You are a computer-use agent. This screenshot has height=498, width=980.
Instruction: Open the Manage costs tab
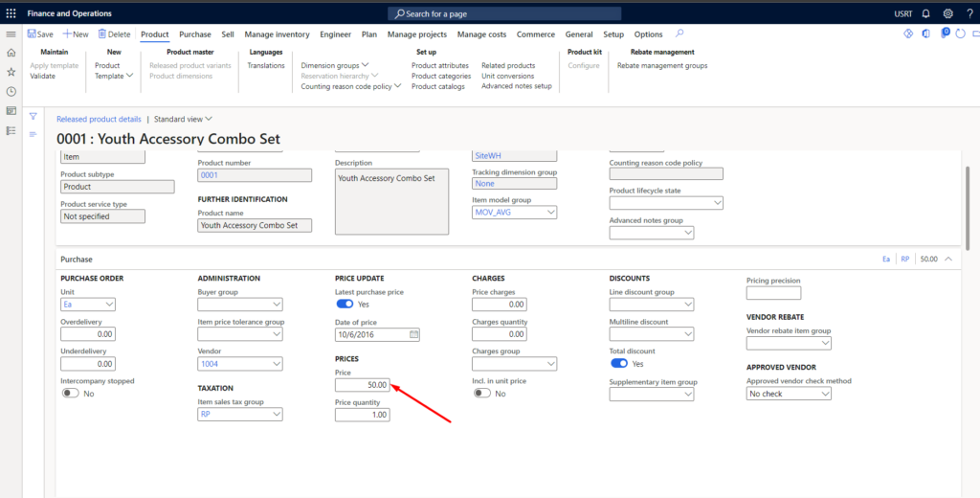click(x=482, y=34)
